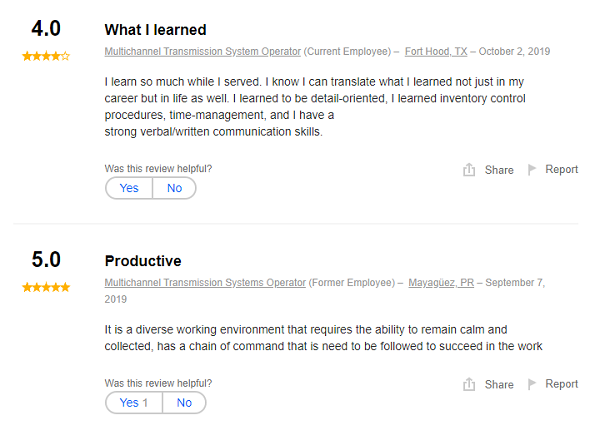Click the Report flag on the "Productive" review

point(533,384)
